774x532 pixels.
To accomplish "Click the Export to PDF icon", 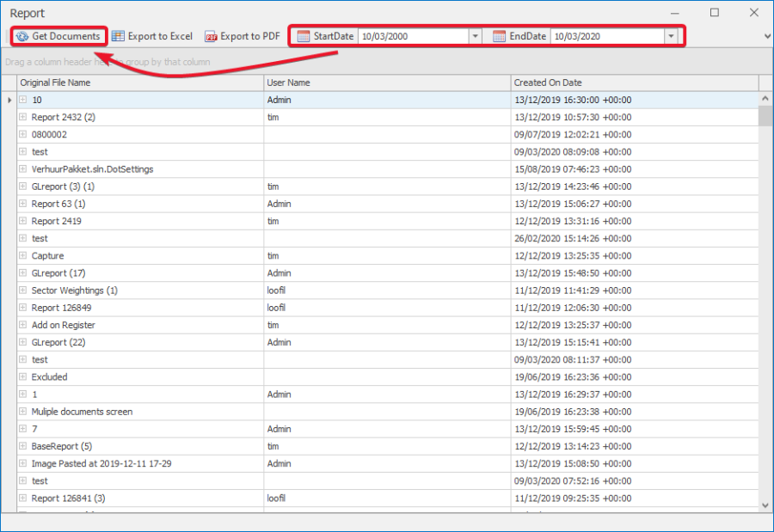I will pyautogui.click(x=211, y=36).
